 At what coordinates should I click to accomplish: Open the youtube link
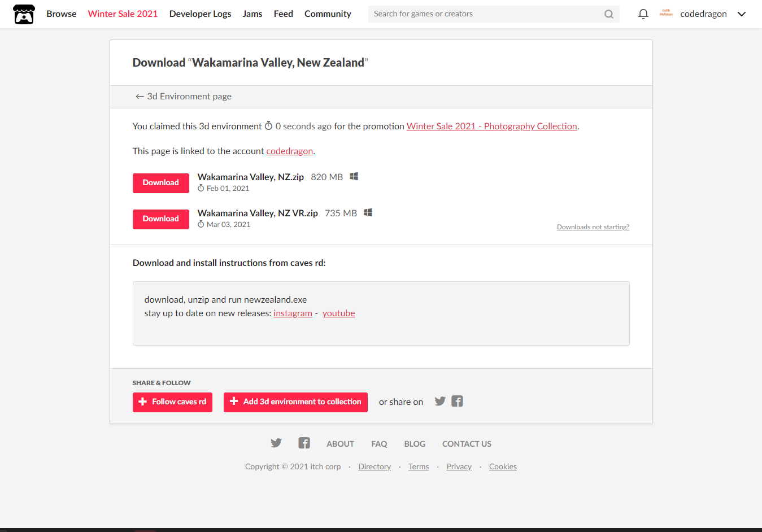(x=339, y=313)
